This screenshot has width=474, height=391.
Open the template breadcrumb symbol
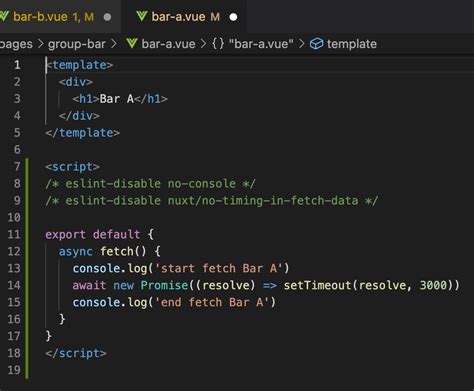pos(352,44)
